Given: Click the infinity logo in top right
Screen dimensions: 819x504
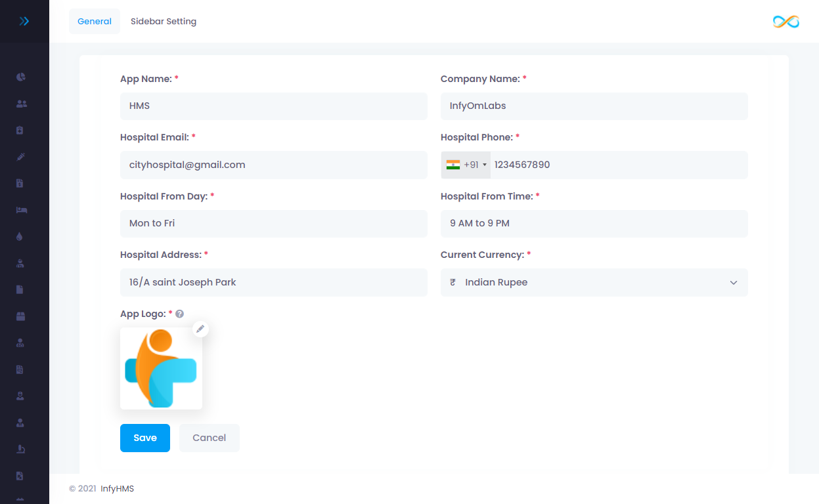Looking at the screenshot, I should [x=786, y=22].
